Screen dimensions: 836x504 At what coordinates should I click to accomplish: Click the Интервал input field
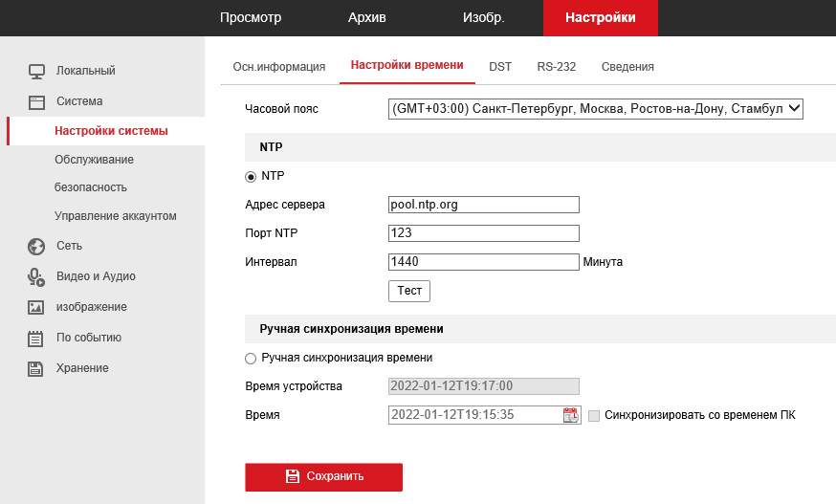tap(484, 262)
